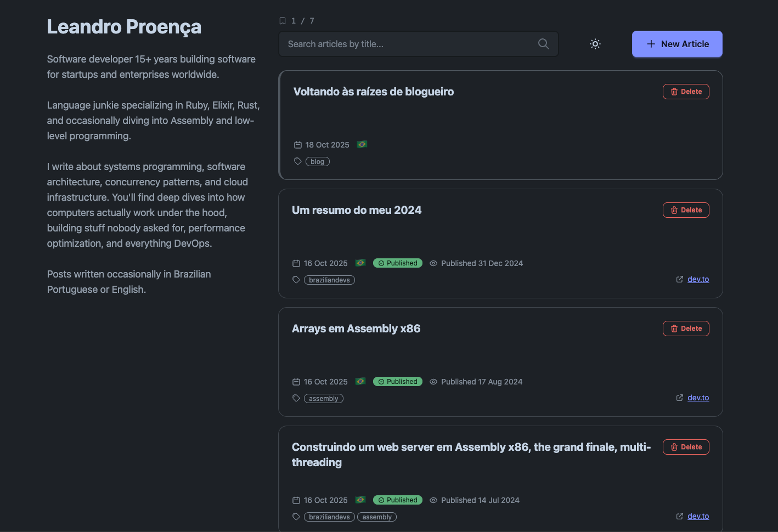Delete the Construindo um web server article

coord(686,447)
